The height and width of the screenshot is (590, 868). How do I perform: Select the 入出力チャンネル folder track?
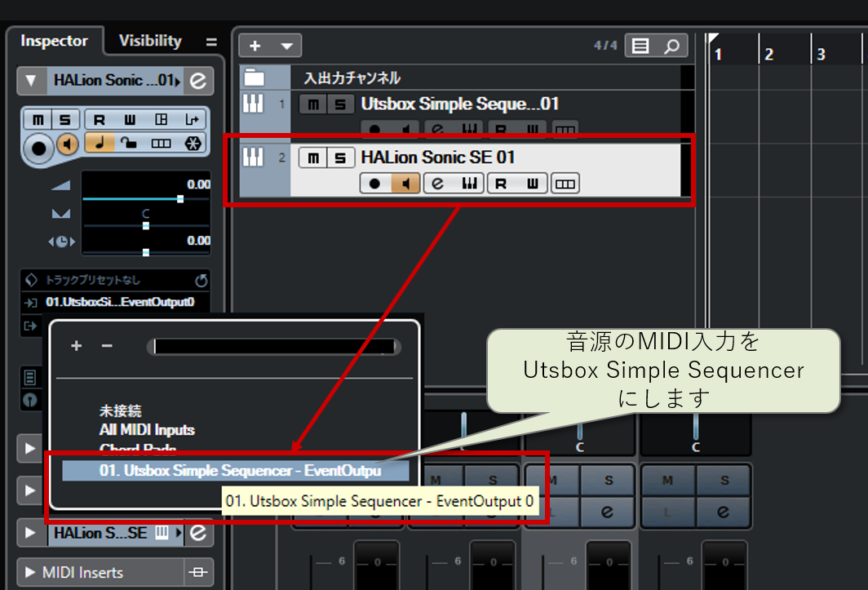coord(352,78)
